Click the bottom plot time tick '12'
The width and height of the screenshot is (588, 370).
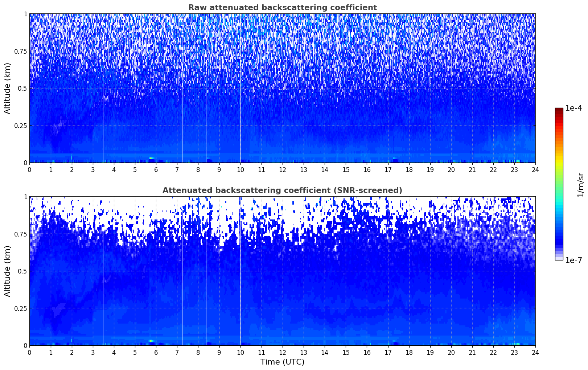282,352
